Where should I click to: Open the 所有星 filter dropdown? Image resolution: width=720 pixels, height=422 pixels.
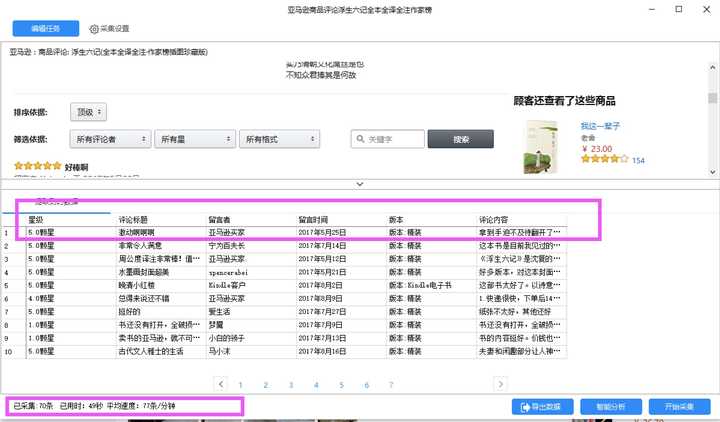[x=195, y=139]
